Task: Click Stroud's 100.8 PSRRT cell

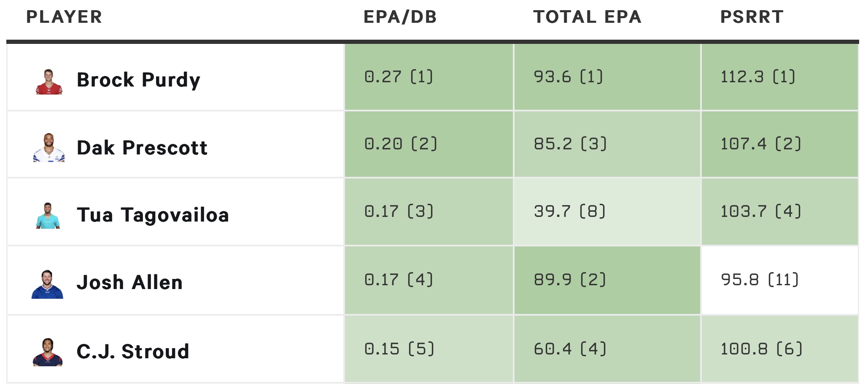Action: 780,349
